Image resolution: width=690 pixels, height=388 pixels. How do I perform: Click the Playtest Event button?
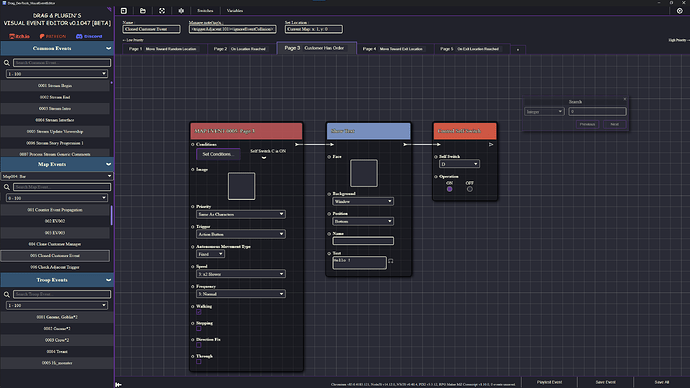(549, 382)
